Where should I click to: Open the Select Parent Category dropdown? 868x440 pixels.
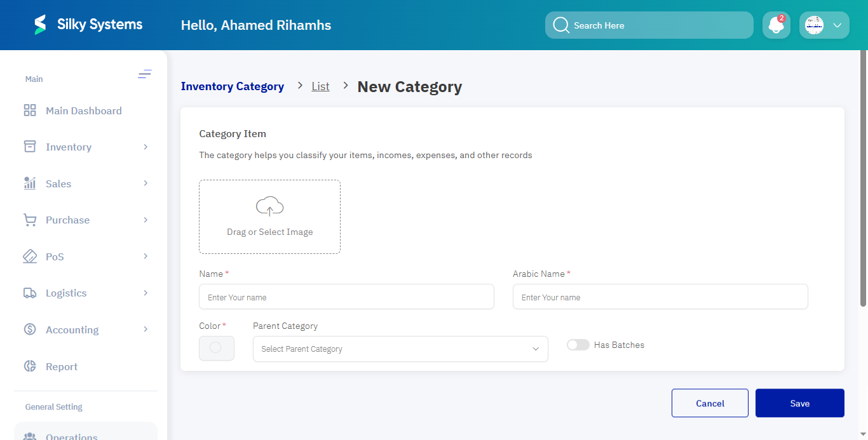400,349
